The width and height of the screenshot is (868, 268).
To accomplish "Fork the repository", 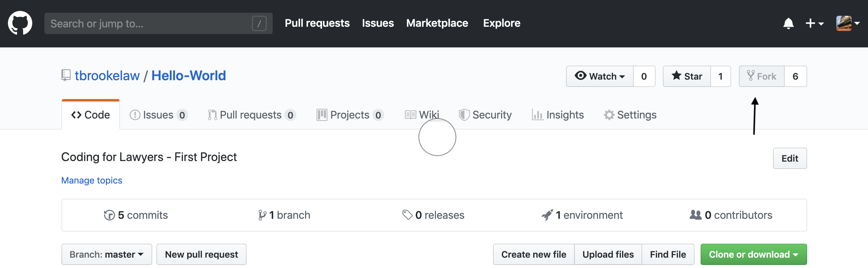I will 761,76.
